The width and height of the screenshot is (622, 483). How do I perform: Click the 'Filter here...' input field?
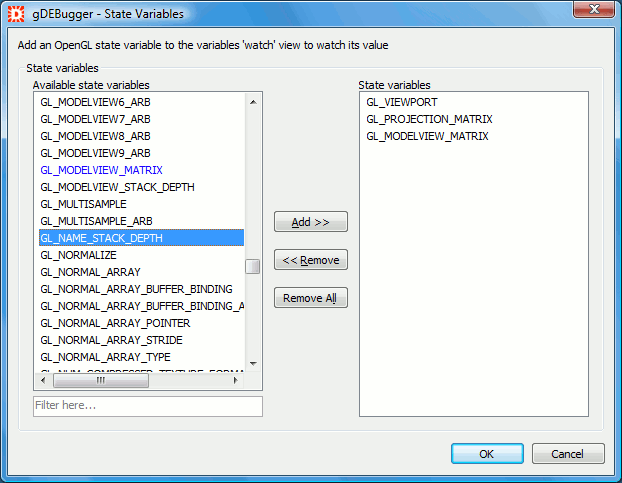(x=147, y=406)
